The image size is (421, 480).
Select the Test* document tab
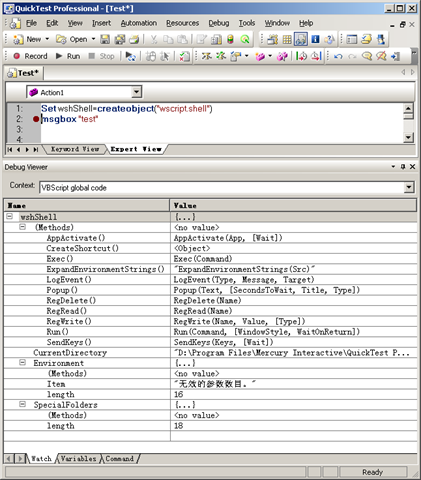click(x=24, y=73)
